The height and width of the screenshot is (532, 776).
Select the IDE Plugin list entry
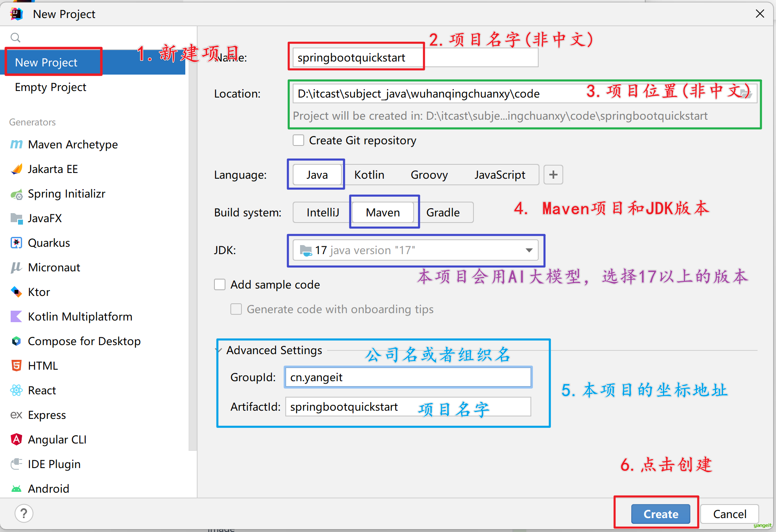54,464
